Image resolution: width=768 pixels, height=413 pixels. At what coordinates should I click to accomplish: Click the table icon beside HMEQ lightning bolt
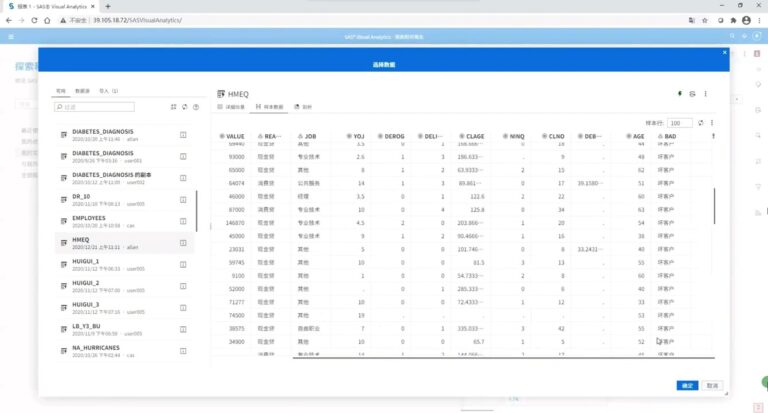692,94
